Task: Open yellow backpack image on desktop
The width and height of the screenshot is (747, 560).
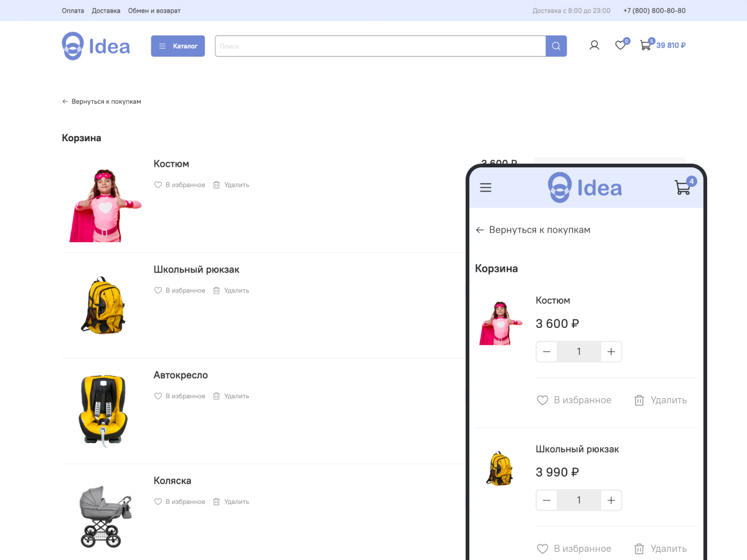Action: [x=104, y=306]
